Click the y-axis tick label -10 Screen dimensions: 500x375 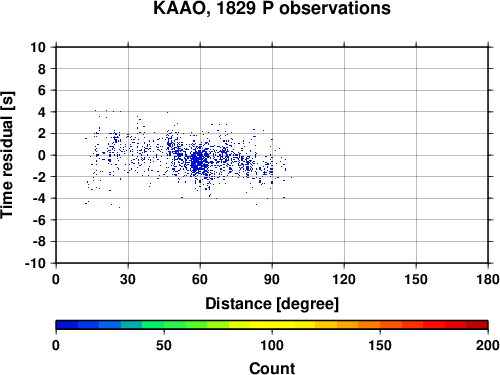coord(35,263)
